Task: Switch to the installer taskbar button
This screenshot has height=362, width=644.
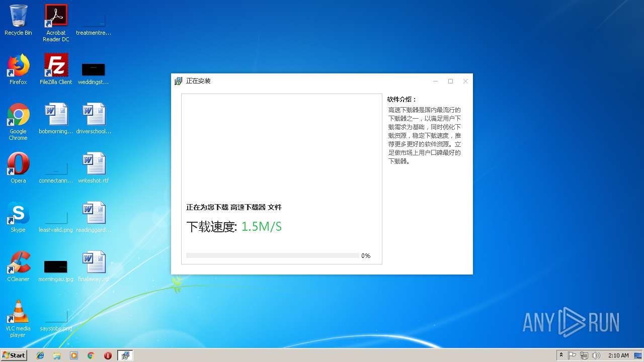Action: [125, 355]
